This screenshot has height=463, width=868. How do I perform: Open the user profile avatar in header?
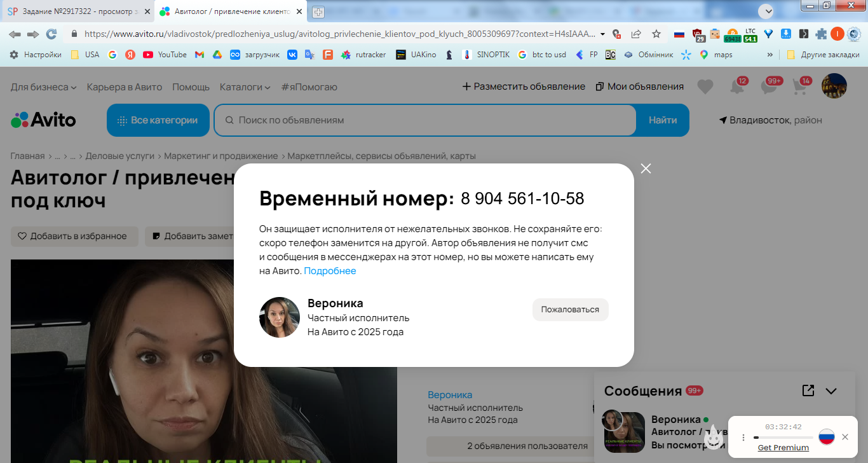834,86
